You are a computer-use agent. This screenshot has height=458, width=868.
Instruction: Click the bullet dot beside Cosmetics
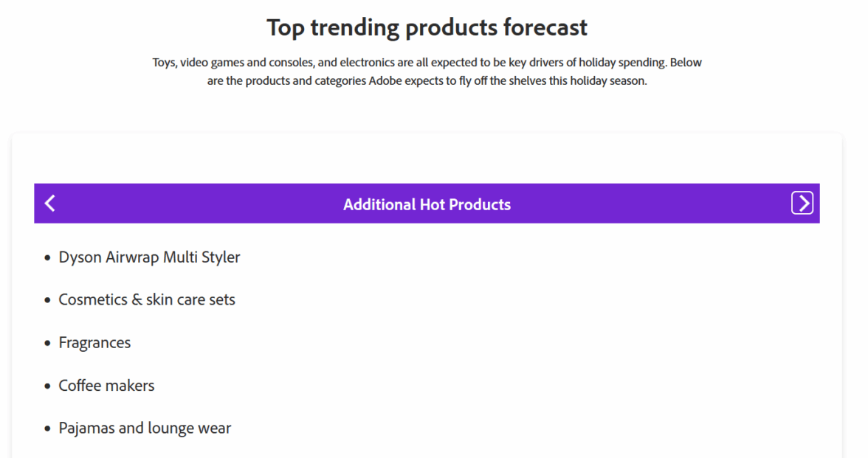pyautogui.click(x=48, y=301)
